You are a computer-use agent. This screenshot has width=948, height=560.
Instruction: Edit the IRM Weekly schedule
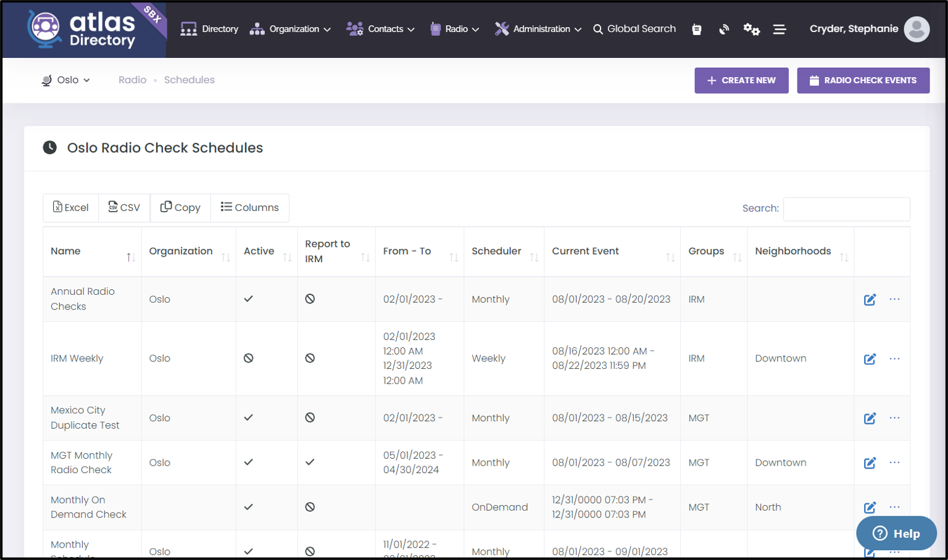click(870, 359)
